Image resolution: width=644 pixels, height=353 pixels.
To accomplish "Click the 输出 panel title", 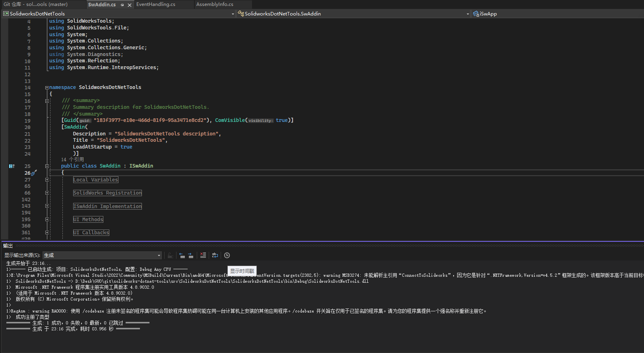I will click(x=8, y=246).
